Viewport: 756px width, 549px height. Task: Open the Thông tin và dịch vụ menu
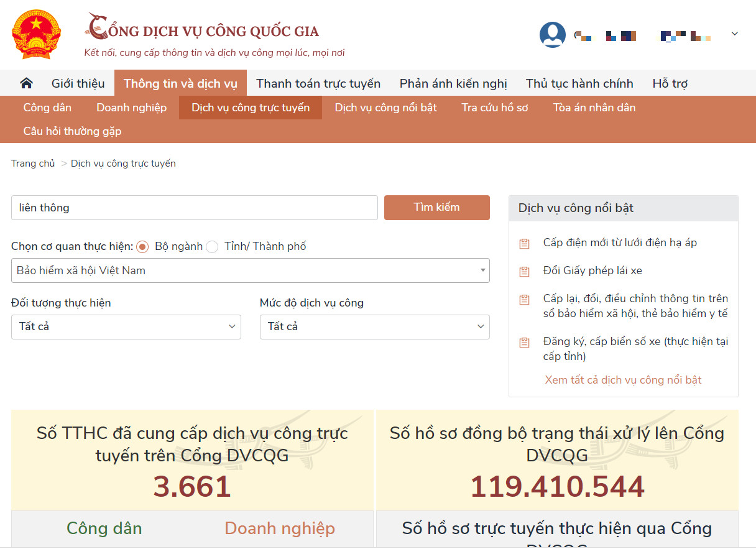pos(180,83)
